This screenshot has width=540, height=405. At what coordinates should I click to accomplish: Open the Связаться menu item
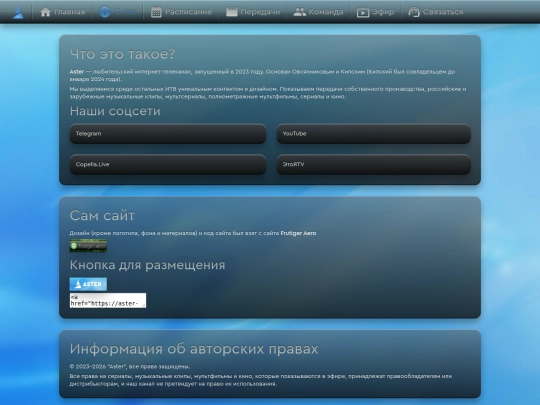coord(436,12)
